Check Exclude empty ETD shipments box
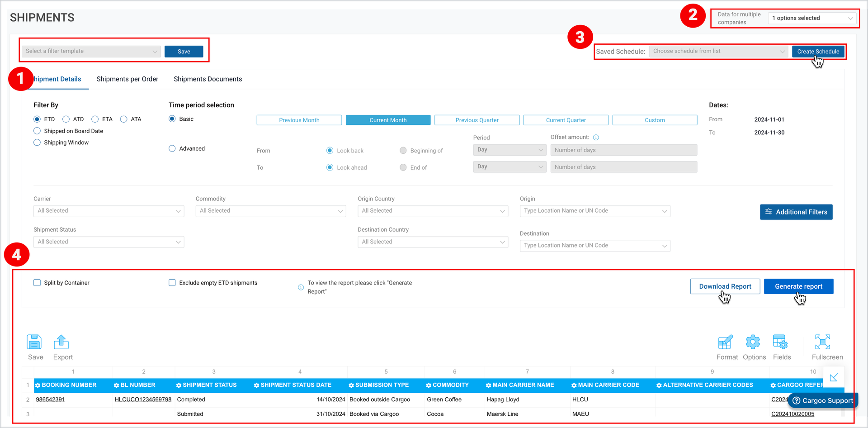 click(x=172, y=283)
